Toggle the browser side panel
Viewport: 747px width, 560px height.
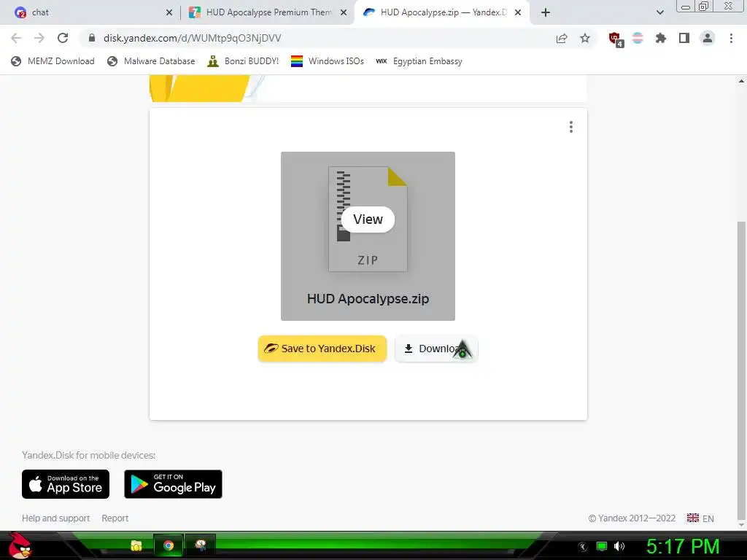coord(684,38)
